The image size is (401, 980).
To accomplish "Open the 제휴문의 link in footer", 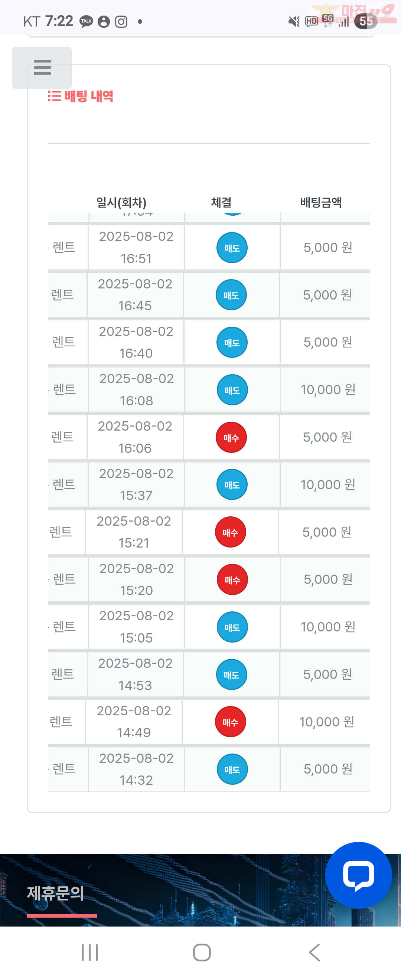I will 56,893.
